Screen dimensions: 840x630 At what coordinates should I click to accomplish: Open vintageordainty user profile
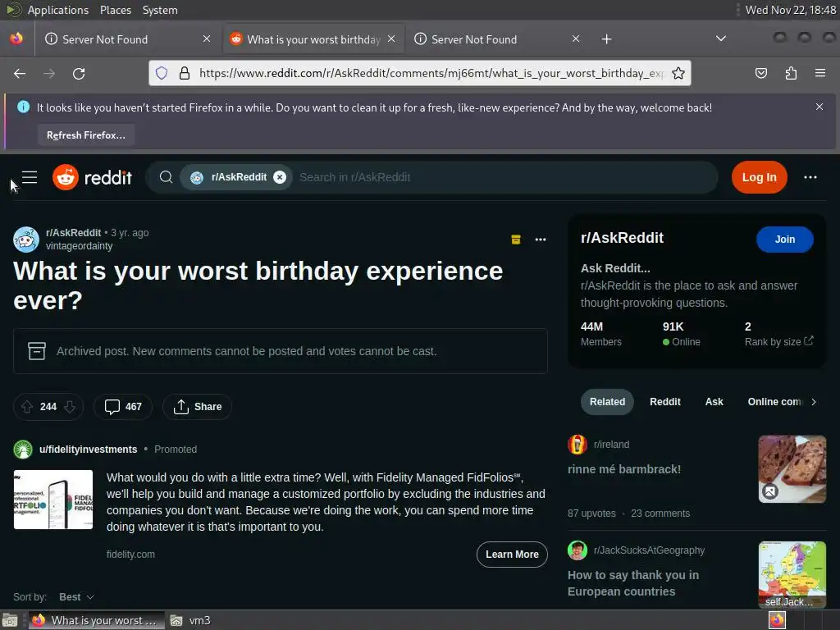[80, 246]
